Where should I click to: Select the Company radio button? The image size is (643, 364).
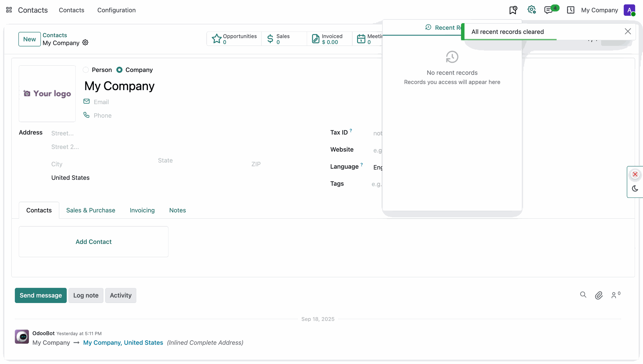click(119, 70)
